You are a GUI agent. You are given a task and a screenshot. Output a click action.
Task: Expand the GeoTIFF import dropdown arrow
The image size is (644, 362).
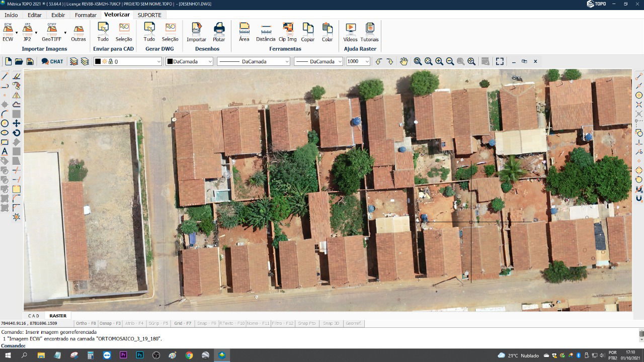pos(65,33)
